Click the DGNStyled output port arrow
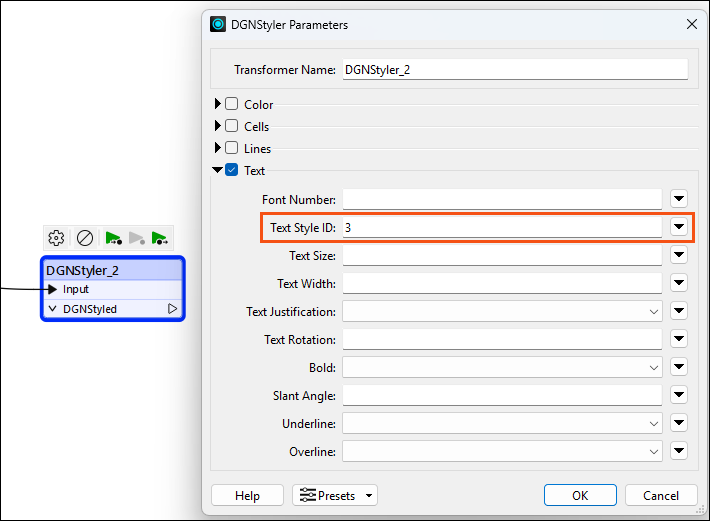This screenshot has height=521, width=710. pyautogui.click(x=173, y=309)
